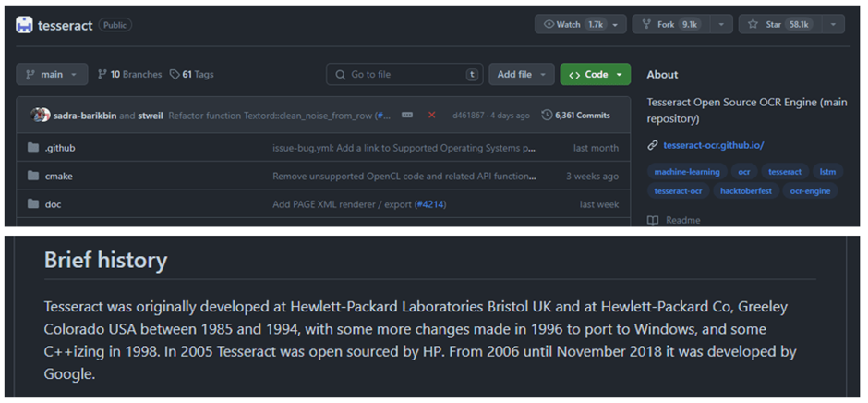Open the commit message ellipsis icon
The height and width of the screenshot is (403, 868).
(x=407, y=116)
